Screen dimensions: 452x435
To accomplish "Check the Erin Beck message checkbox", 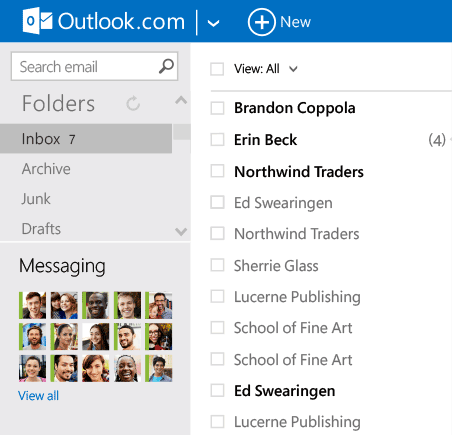I will [217, 140].
